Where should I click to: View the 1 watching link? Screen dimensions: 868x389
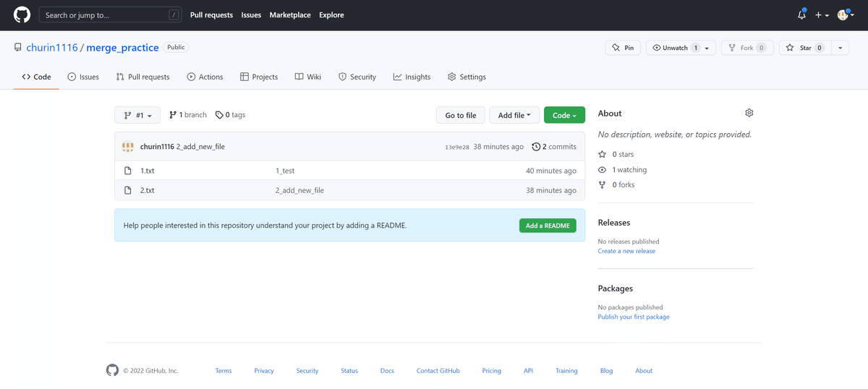(x=623, y=170)
